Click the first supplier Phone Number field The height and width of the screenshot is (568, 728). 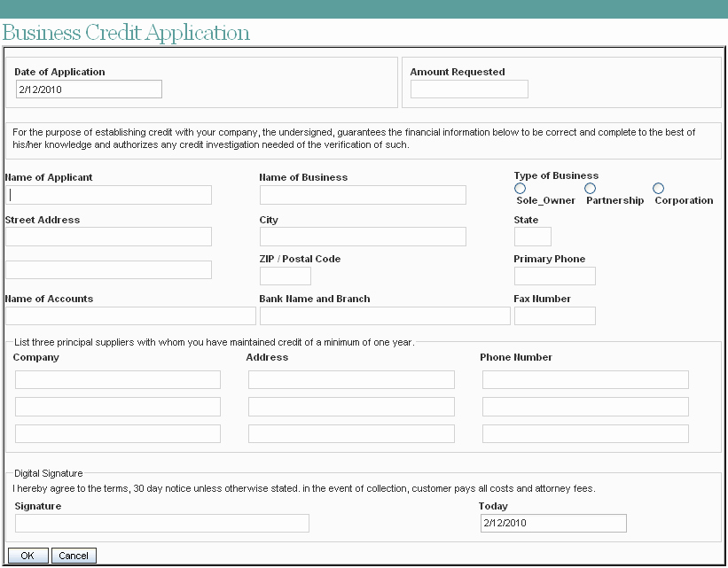pyautogui.click(x=585, y=379)
